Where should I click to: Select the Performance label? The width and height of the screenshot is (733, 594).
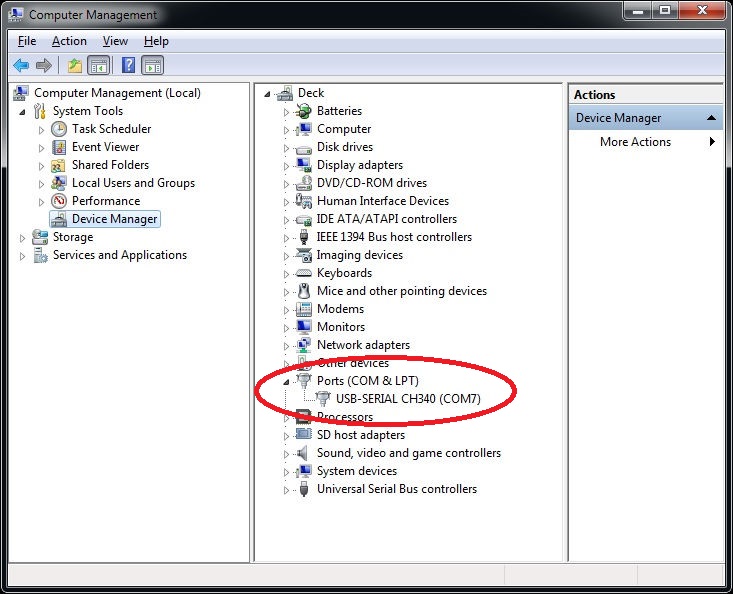point(106,201)
